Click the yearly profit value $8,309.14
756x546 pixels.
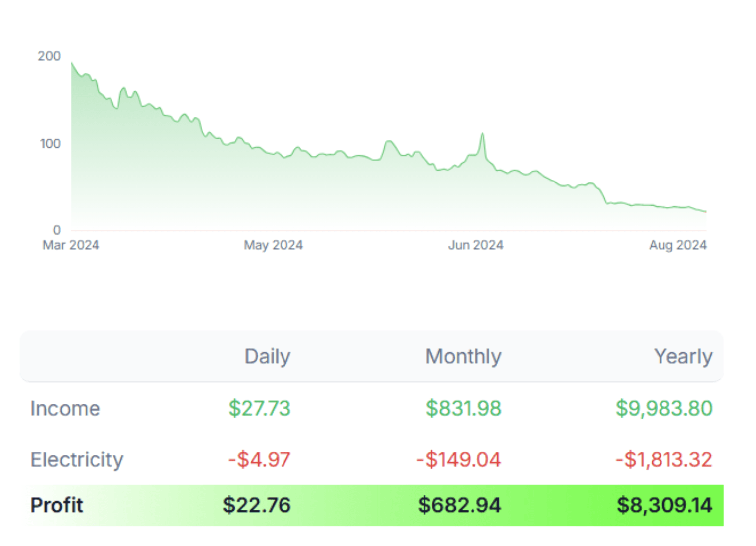pos(664,505)
